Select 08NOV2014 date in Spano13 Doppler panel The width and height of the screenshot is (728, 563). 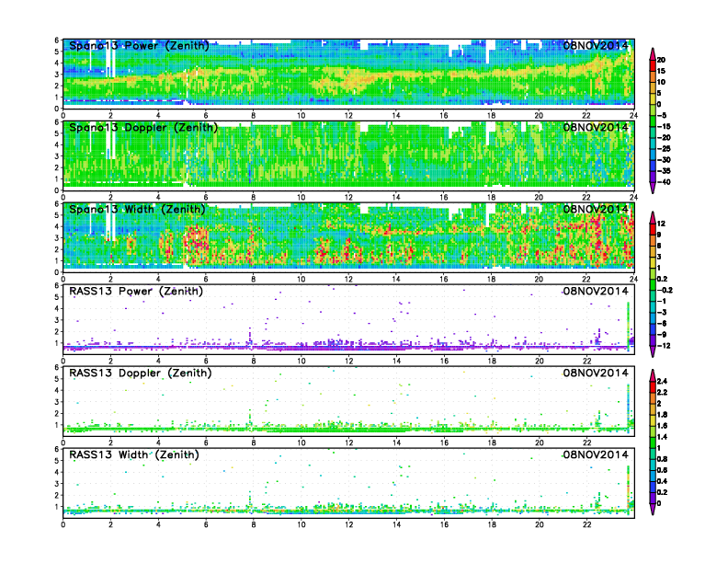596,127
